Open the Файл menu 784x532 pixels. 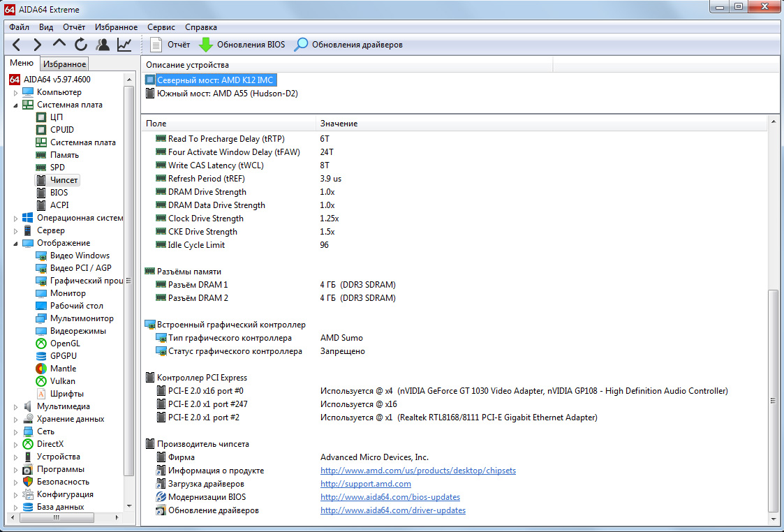click(19, 27)
